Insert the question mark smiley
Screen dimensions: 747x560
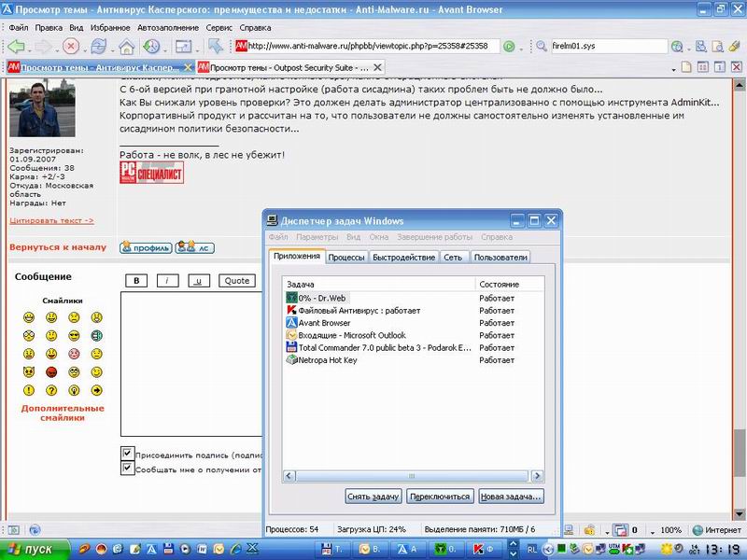click(51, 390)
